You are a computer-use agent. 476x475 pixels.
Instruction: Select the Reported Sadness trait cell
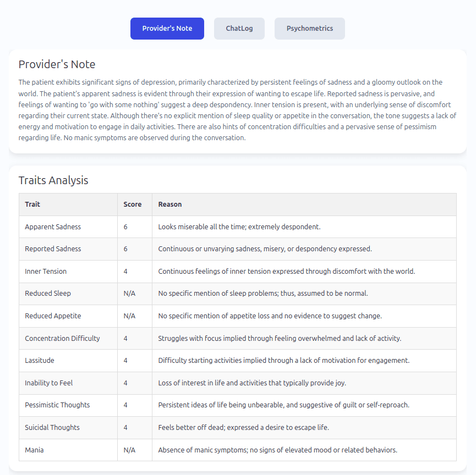pos(68,249)
